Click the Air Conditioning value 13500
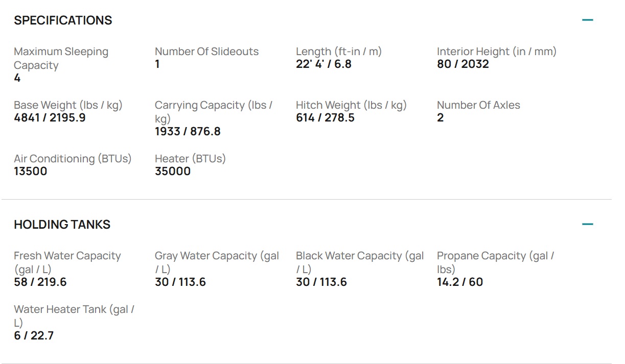The width and height of the screenshot is (625, 364). (x=31, y=172)
